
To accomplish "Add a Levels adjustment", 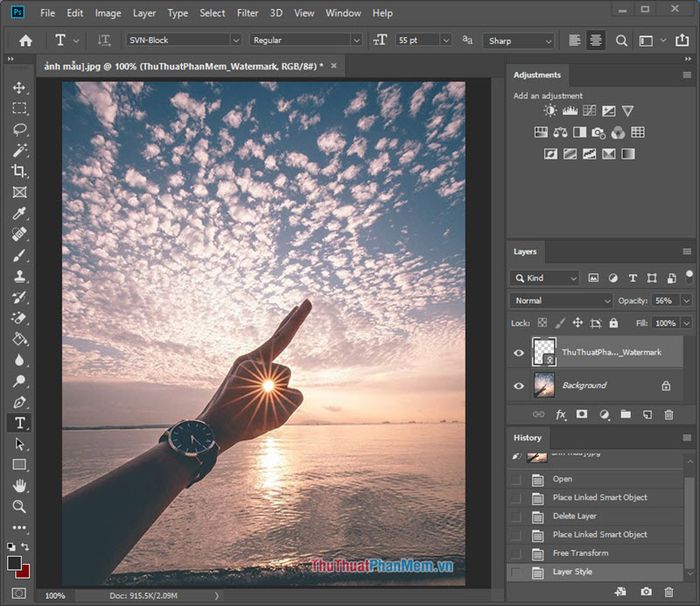I will tap(570, 111).
